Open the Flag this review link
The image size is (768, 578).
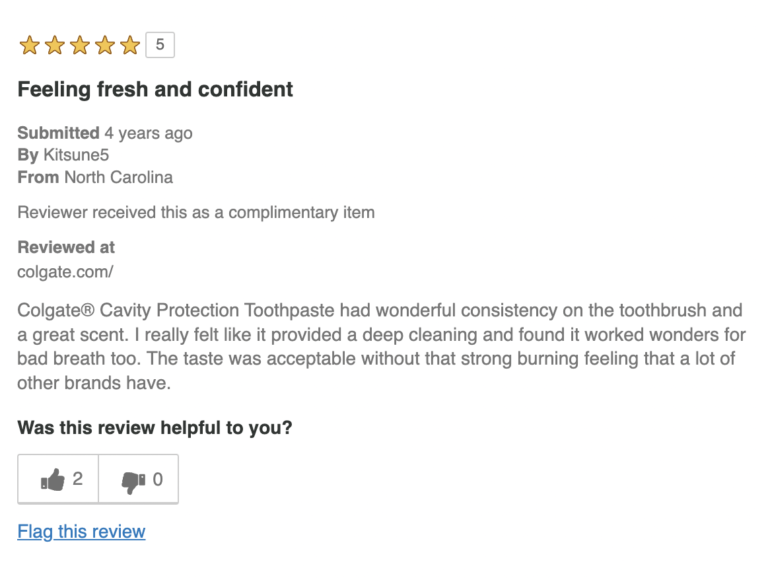(x=81, y=531)
